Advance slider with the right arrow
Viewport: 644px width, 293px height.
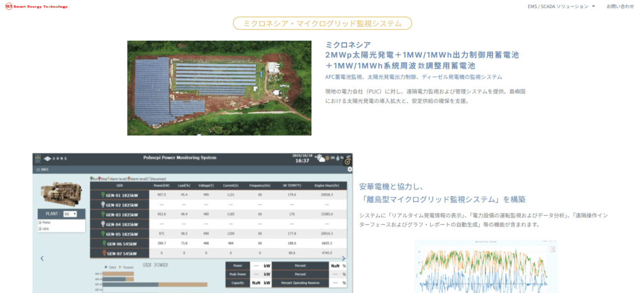(343, 258)
